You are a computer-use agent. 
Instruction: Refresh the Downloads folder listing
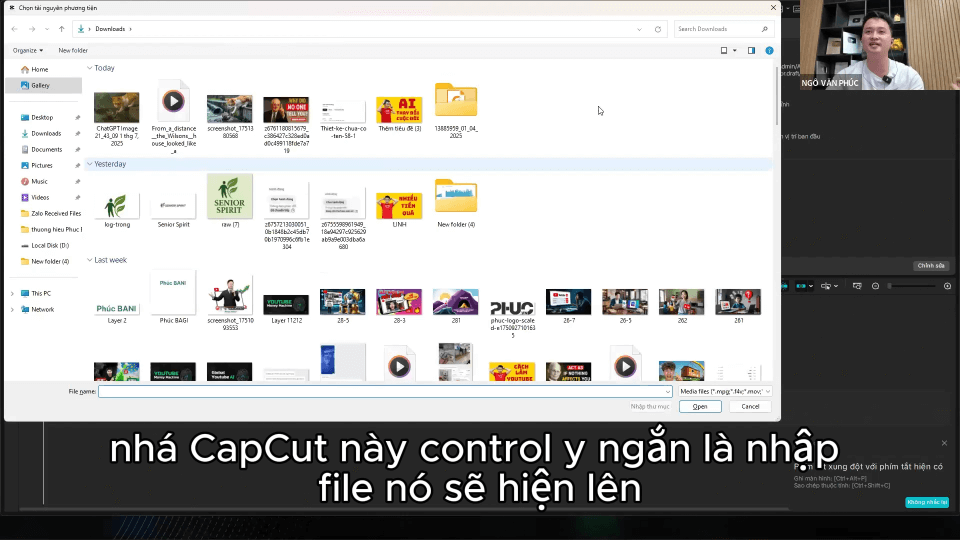pyautogui.click(x=658, y=29)
